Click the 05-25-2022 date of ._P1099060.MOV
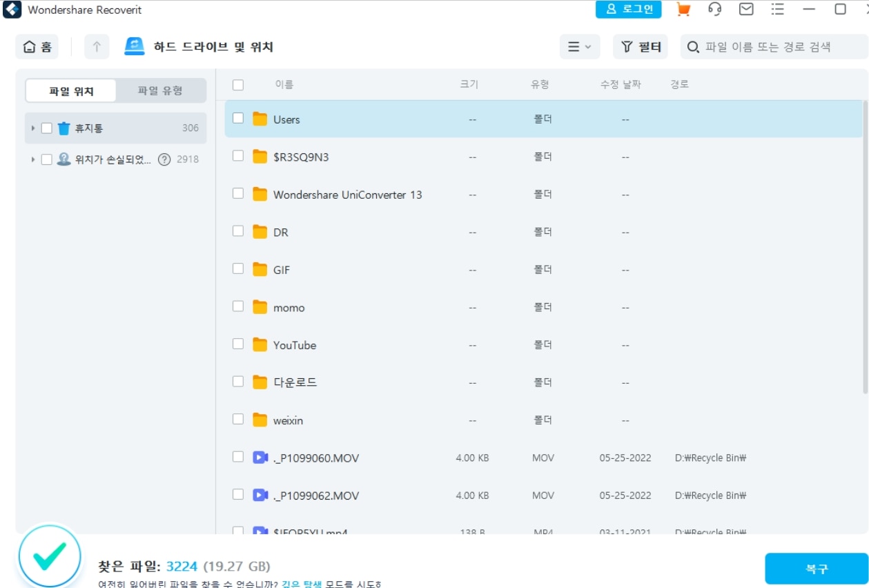This screenshot has width=869, height=588. [x=625, y=458]
